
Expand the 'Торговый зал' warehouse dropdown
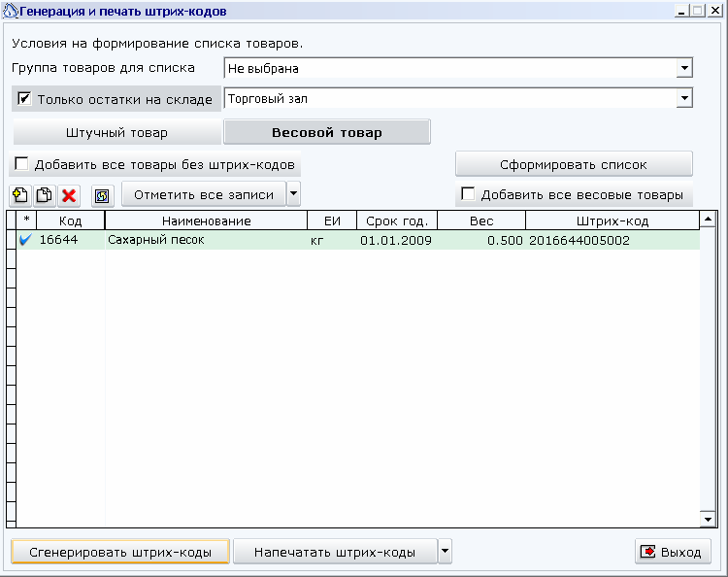(684, 98)
